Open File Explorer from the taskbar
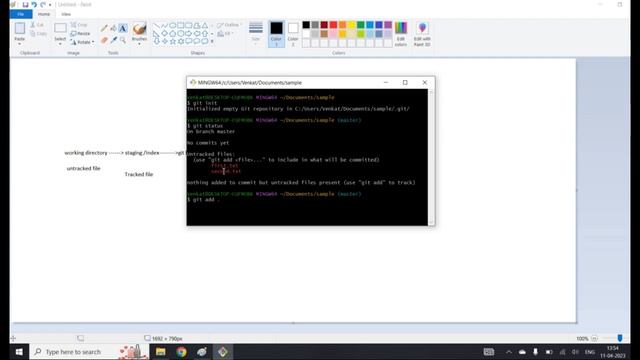640x360 pixels. pyautogui.click(x=160, y=352)
